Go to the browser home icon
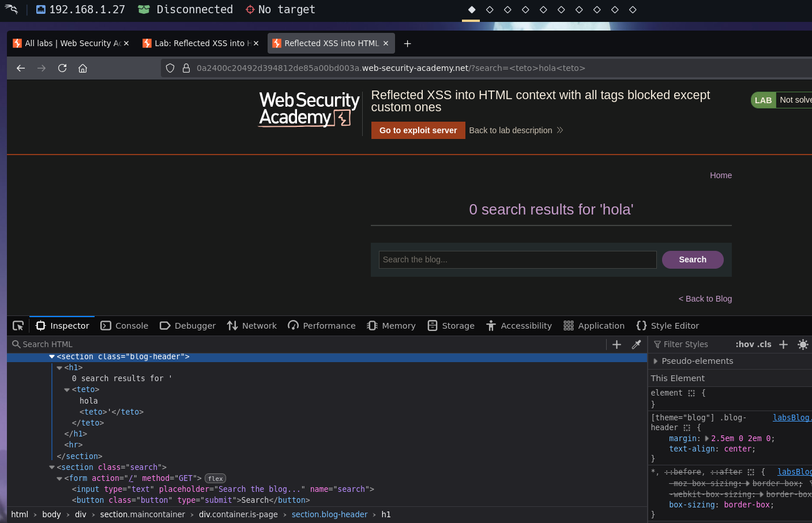The image size is (812, 523). click(83, 68)
